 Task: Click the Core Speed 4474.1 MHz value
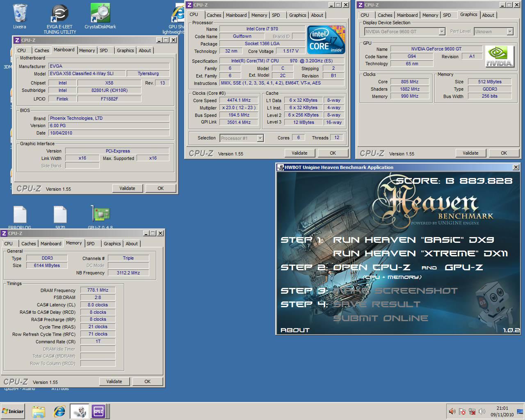(x=239, y=100)
